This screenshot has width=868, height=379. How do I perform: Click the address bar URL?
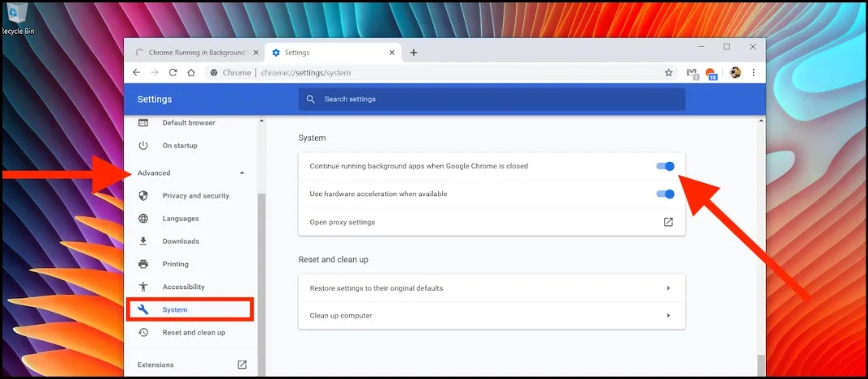click(305, 73)
